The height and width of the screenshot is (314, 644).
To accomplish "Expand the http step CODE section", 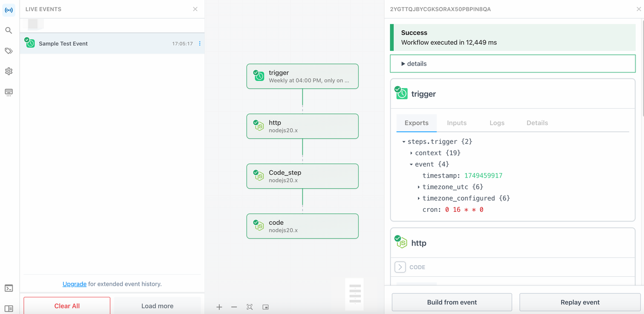I will 400,267.
